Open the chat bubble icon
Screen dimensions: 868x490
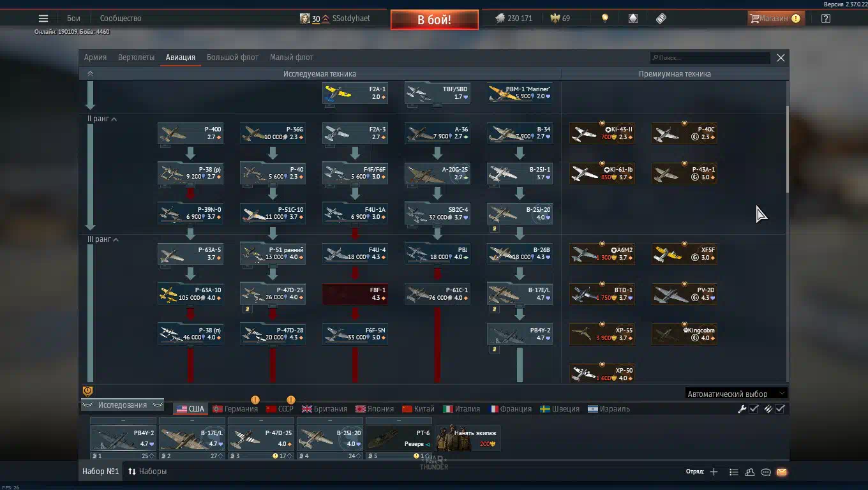click(x=766, y=472)
